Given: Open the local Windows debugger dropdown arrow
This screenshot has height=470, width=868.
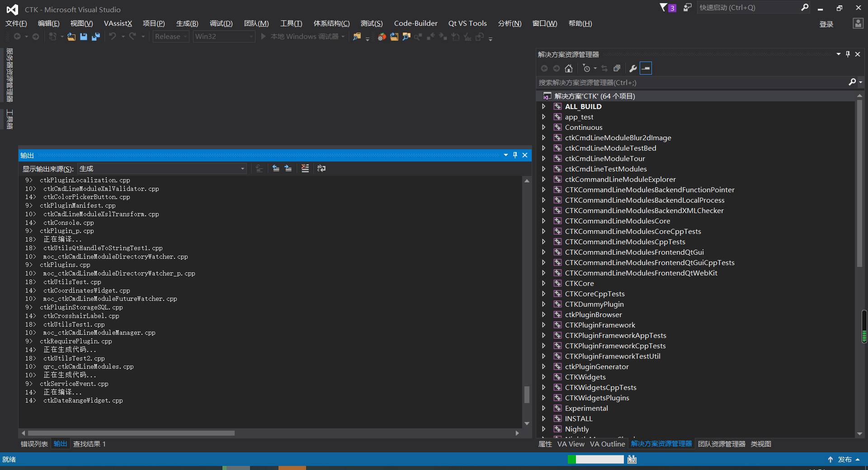Looking at the screenshot, I should 344,37.
